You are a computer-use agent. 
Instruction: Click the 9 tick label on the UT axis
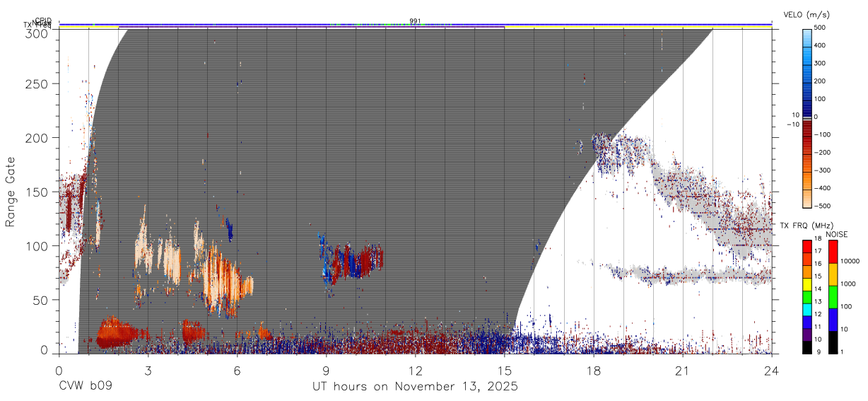coord(327,371)
